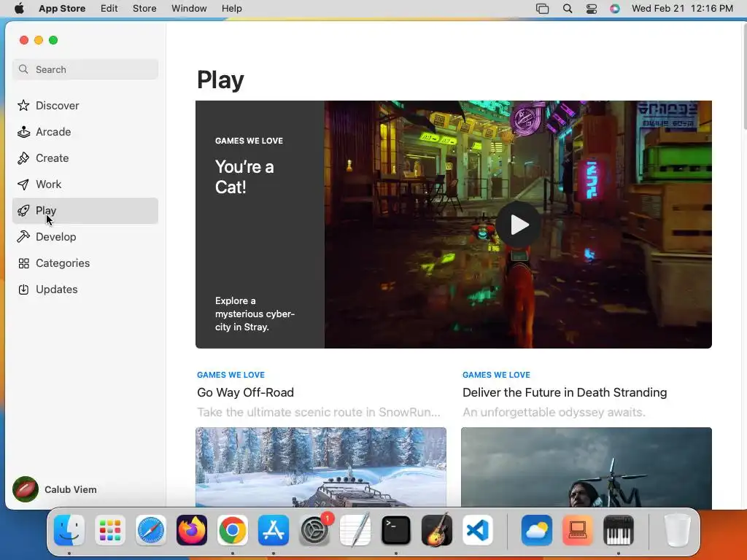Screen dimensions: 747x560
Task: Click the App Store Dock icon
Action: 274,530
